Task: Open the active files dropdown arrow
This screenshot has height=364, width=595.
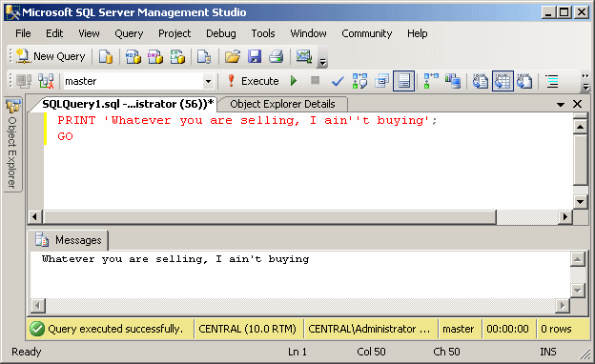Action: click(561, 104)
